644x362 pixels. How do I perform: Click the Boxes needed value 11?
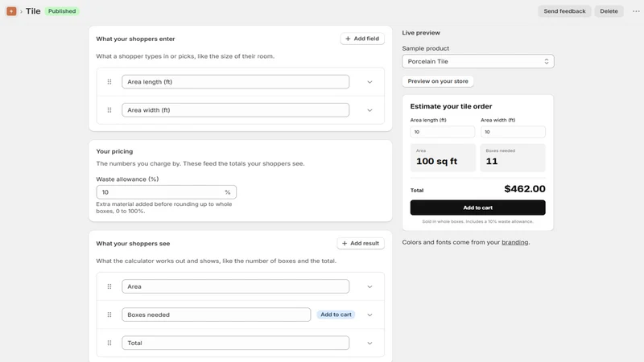click(492, 162)
